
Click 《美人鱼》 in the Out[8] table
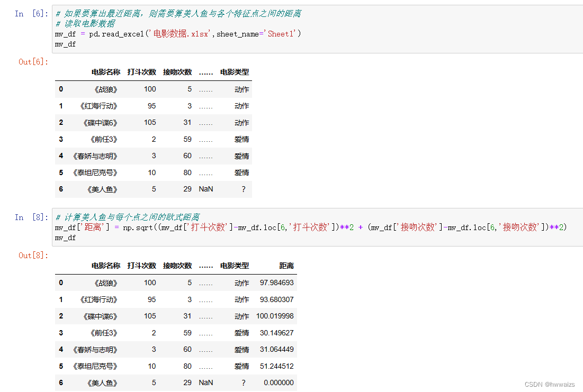pos(102,383)
